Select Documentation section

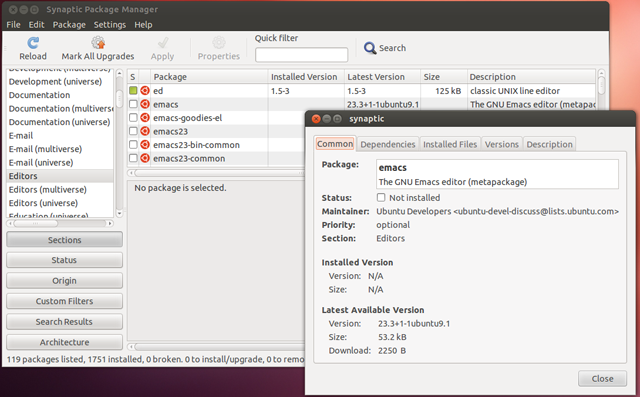(x=60, y=95)
